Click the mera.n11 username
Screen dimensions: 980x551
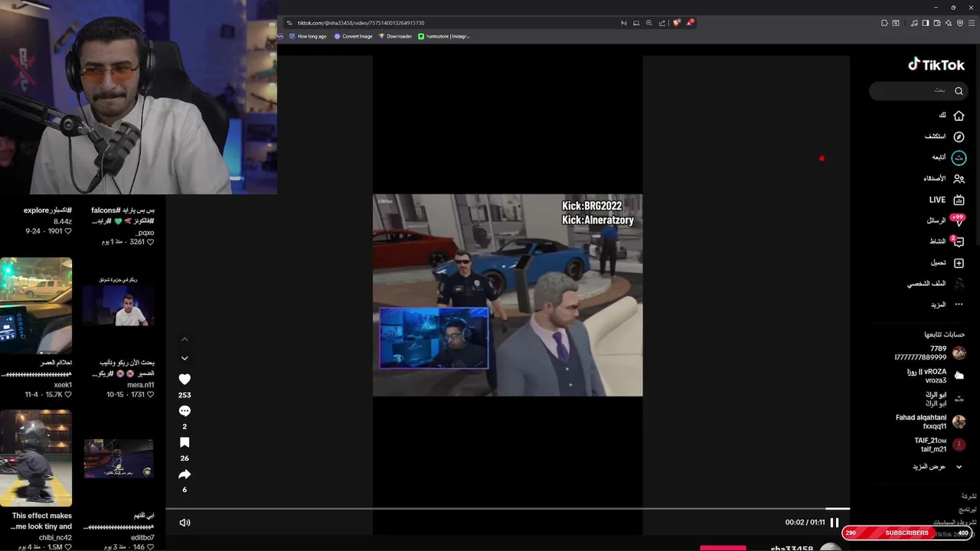(141, 385)
